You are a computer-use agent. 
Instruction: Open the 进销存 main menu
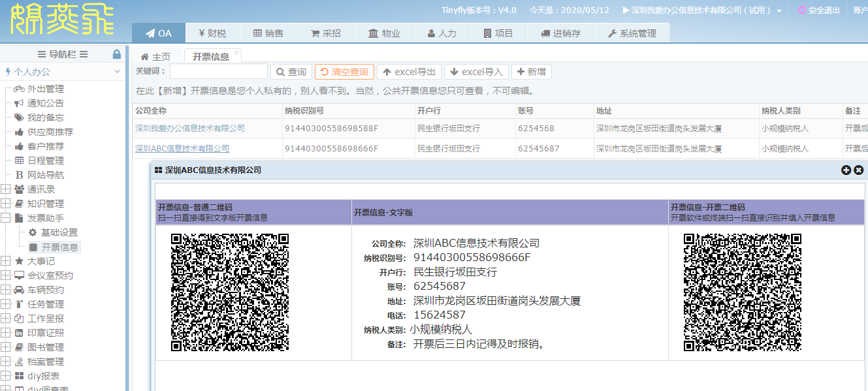click(561, 33)
